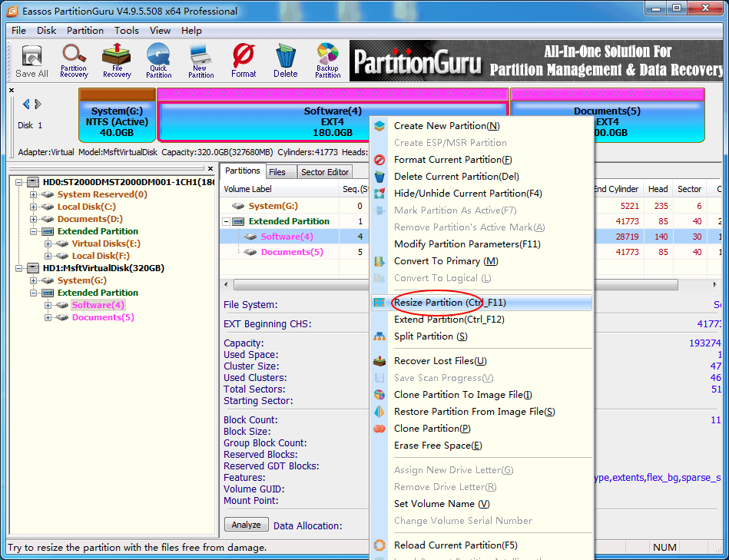This screenshot has height=560, width=729.
Task: Click the Analyze button
Action: (x=247, y=525)
